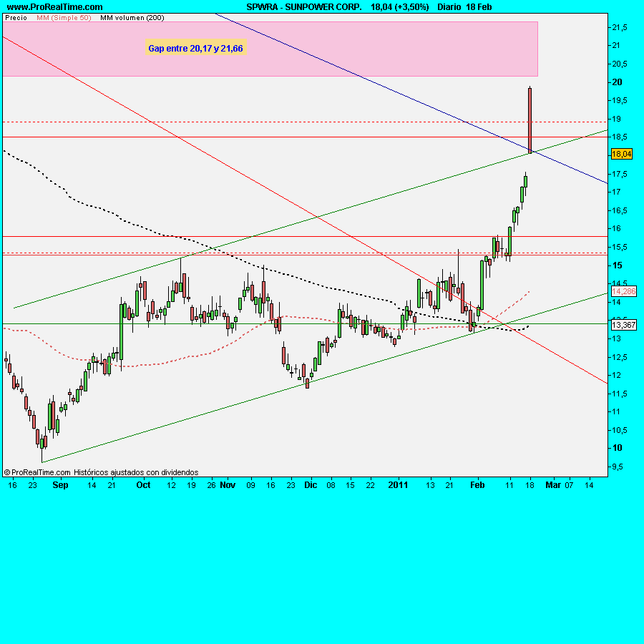Click the 13,367 price tag on axis
Screen dimensions: 644x644
[x=623, y=325]
